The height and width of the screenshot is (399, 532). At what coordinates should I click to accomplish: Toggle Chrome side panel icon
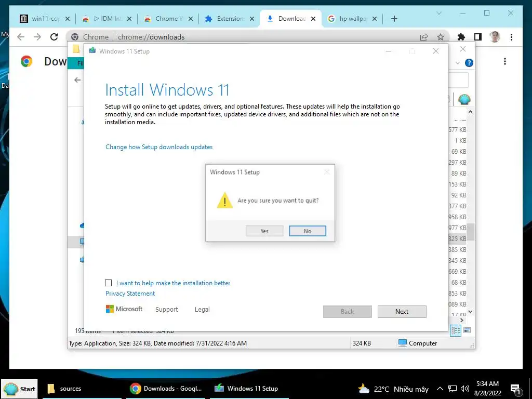[478, 37]
